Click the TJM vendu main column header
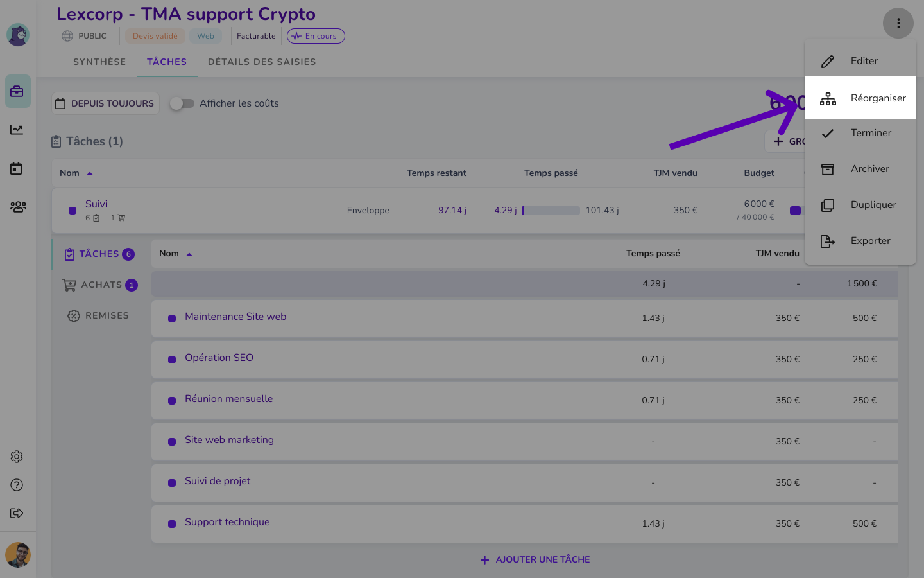924x578 pixels. pyautogui.click(x=675, y=173)
